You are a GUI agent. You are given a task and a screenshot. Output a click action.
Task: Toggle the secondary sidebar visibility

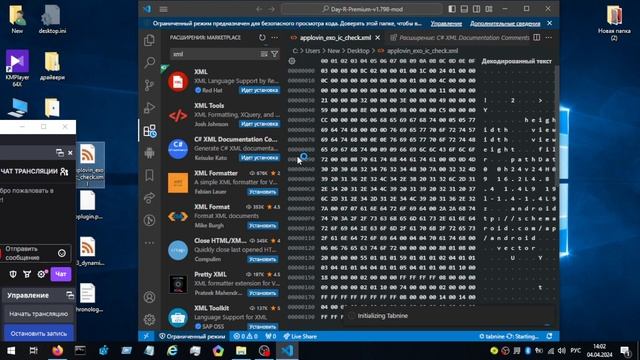coord(476,9)
